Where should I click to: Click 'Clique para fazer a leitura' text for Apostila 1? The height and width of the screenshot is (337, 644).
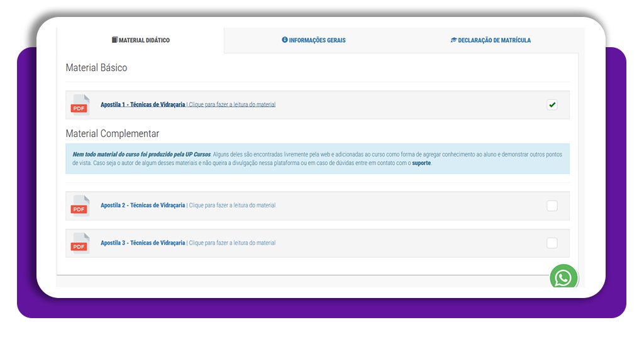click(232, 104)
